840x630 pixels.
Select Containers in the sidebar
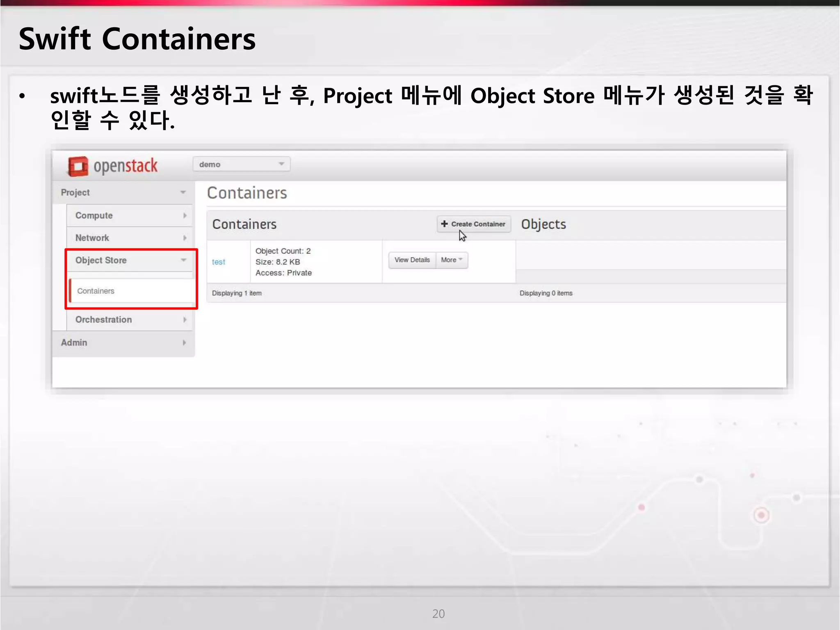96,291
